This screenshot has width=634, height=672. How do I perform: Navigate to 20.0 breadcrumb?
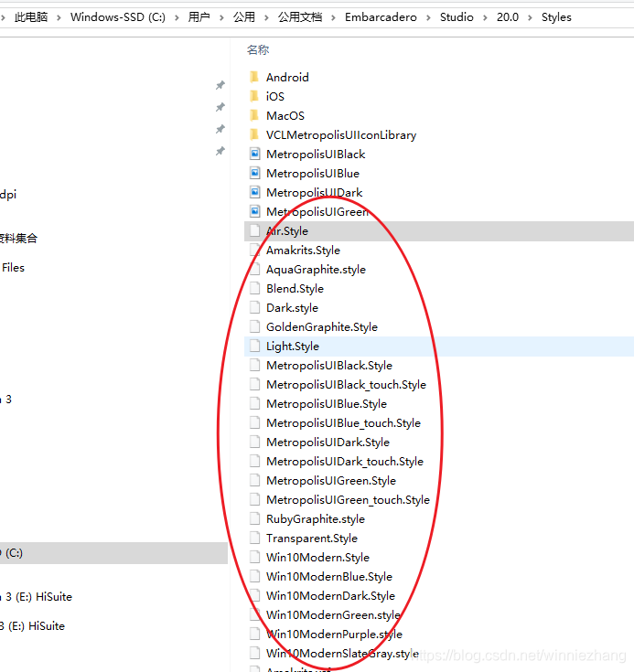tap(508, 17)
